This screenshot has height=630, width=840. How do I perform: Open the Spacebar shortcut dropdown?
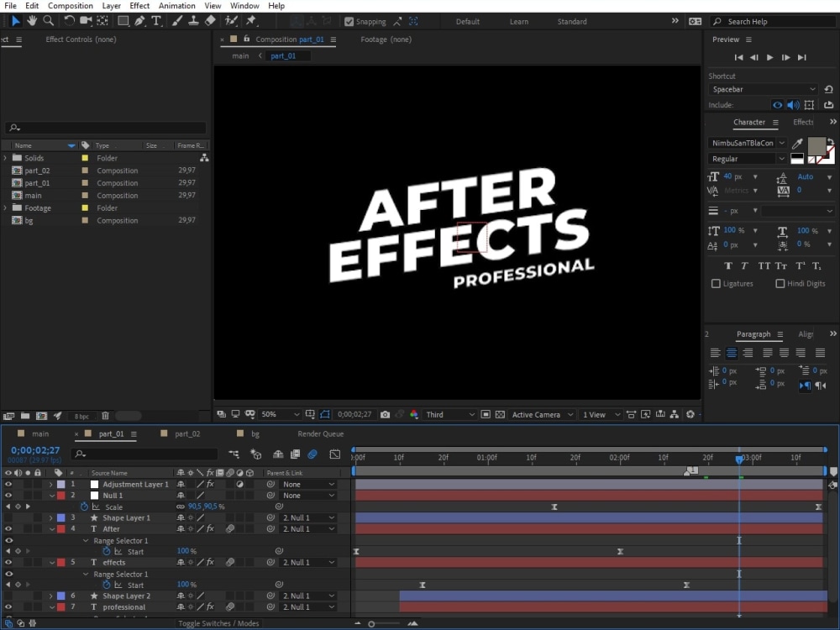pos(763,90)
